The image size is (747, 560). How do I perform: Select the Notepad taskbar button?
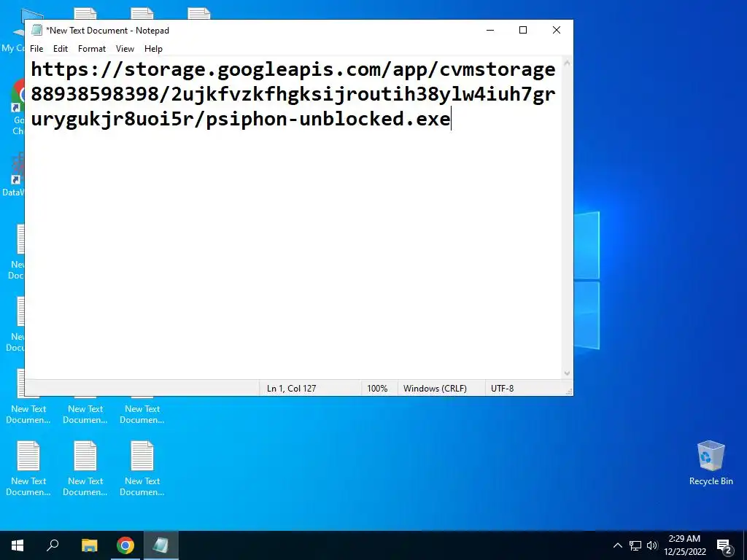click(x=160, y=545)
